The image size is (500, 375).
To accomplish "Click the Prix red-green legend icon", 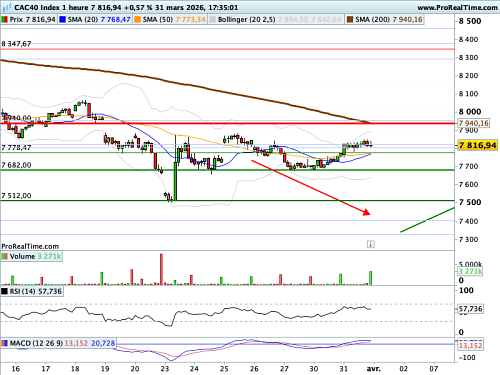I will (4, 20).
